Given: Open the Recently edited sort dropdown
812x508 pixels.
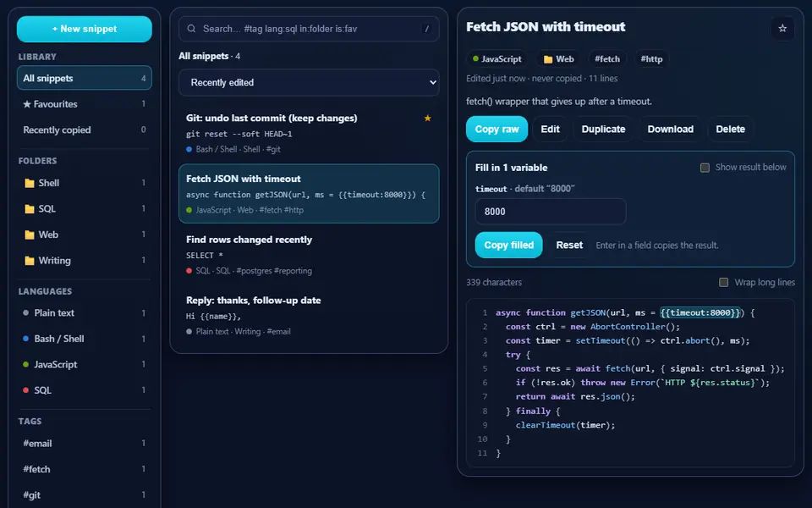Looking at the screenshot, I should pos(309,82).
